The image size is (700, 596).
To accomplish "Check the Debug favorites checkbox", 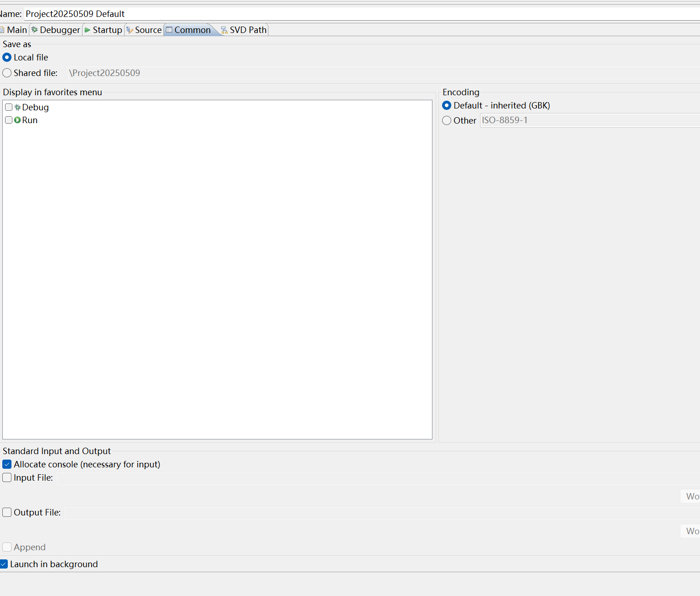I will 9,107.
